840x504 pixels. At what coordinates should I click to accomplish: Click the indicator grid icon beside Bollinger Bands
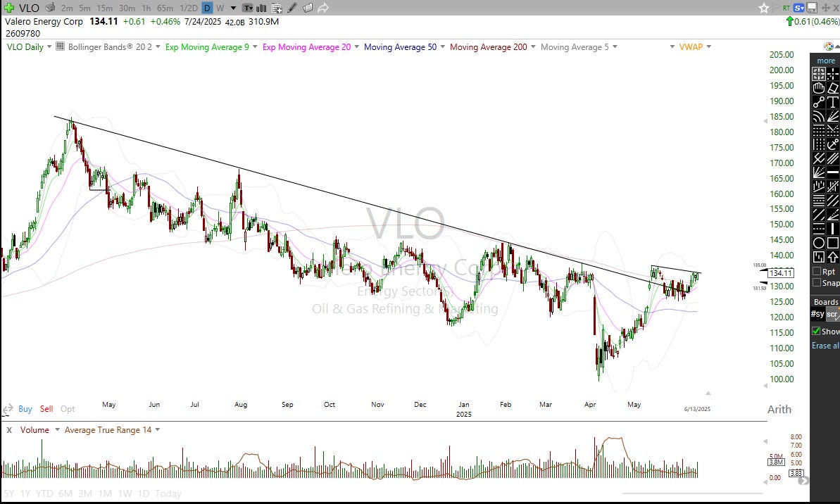pyautogui.click(x=60, y=46)
